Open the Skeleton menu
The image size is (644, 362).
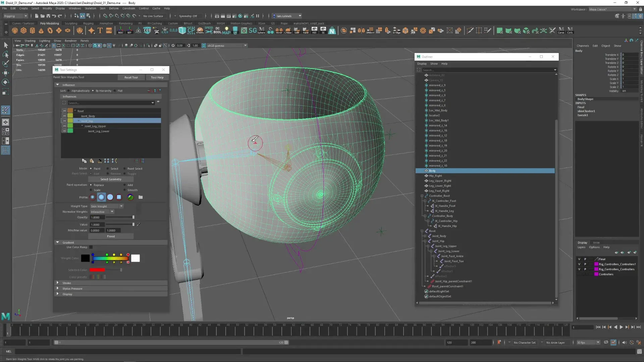[x=90, y=8]
